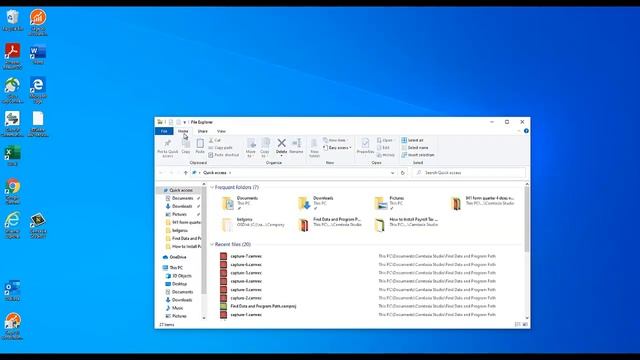This screenshot has width=640, height=360.
Task: Open the Word desktop shortcut
Action: coord(38,55)
